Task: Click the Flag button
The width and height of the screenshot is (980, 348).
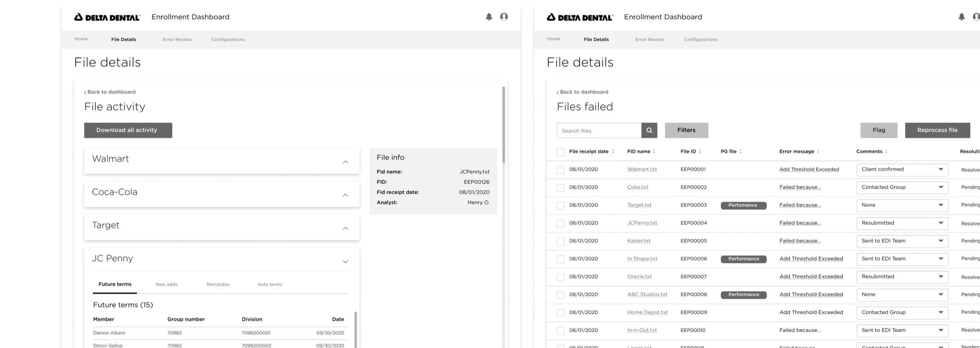Action: (x=879, y=130)
